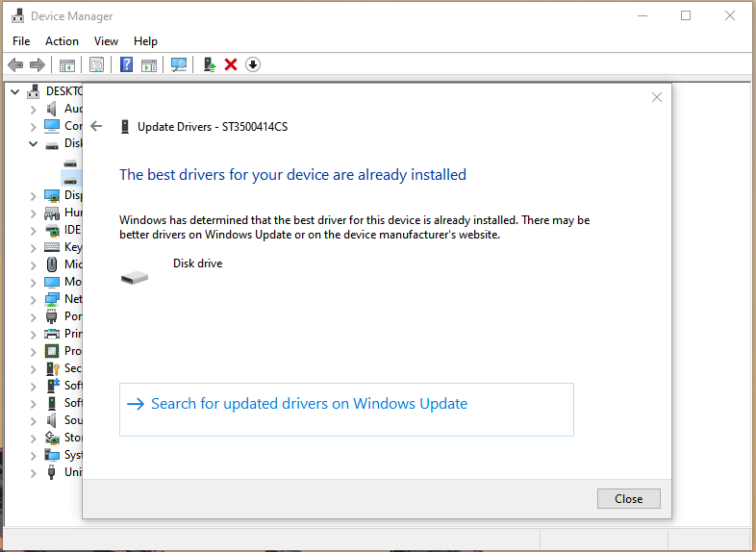Select the Sound controllers speaker icon
The height and width of the screenshot is (552, 756).
[52, 420]
